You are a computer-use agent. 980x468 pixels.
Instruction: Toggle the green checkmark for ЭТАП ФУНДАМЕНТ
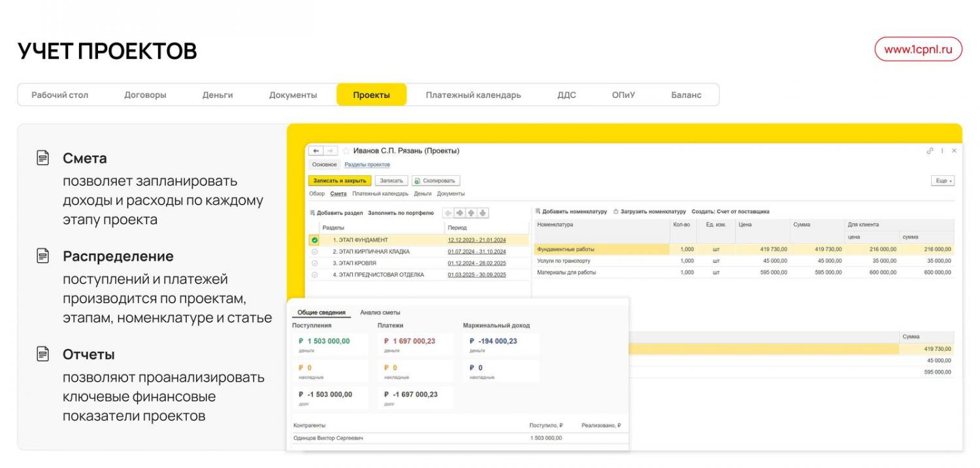click(x=314, y=240)
